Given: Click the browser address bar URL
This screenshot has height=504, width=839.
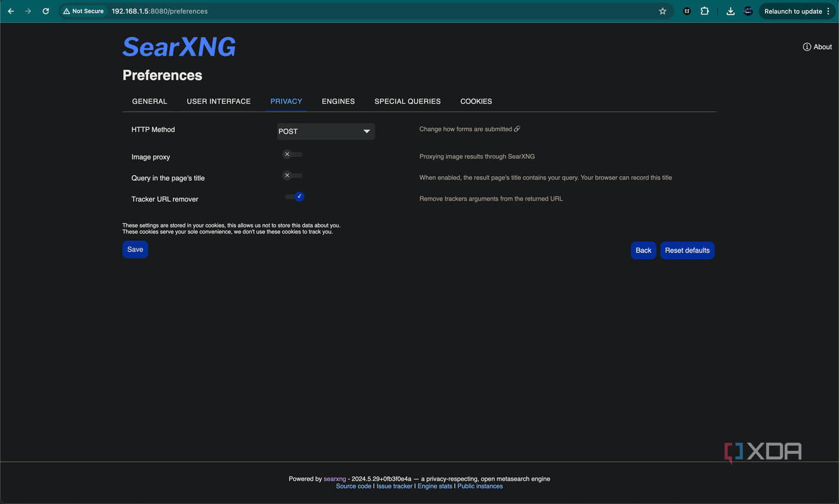Looking at the screenshot, I should (x=160, y=11).
